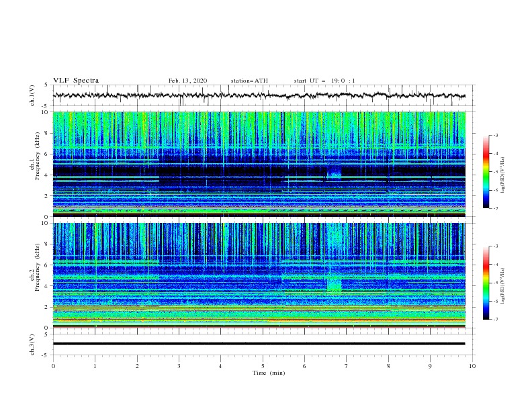Click the ch.1 colorbar "log(PSD)(V²/Hz)" label
Viewport: 532px width, 411px height.
point(503,175)
